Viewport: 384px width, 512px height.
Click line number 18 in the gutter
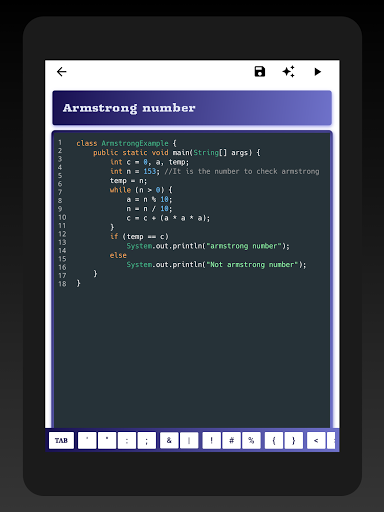click(x=62, y=284)
